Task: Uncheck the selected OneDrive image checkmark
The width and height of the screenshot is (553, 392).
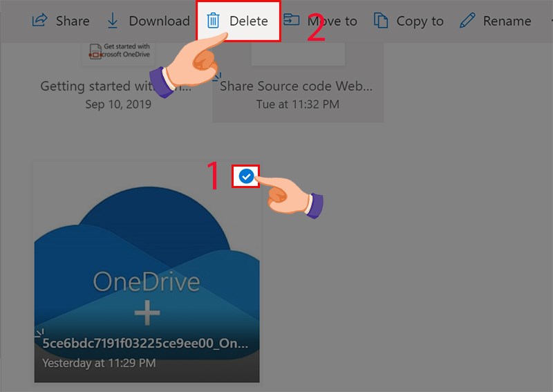Action: tap(246, 176)
